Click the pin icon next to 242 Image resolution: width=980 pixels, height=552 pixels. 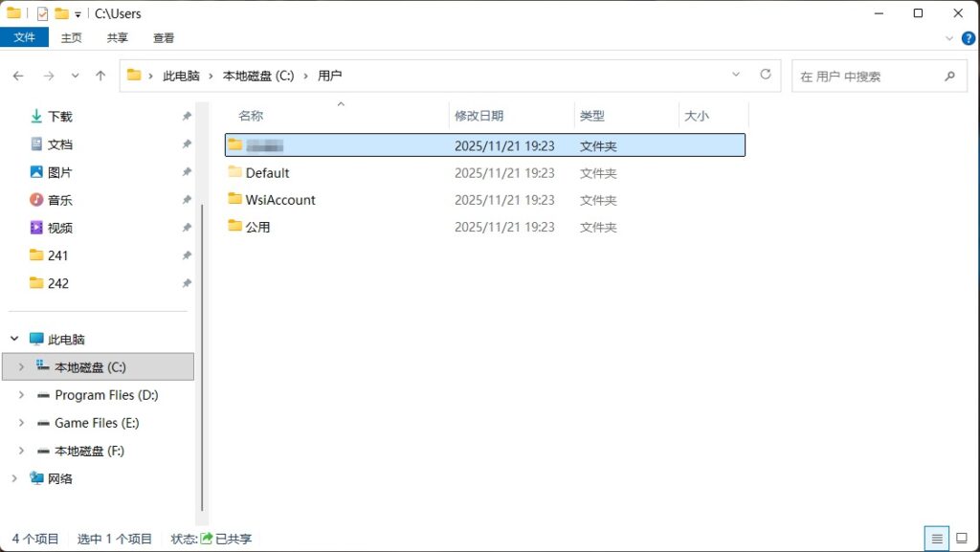(x=187, y=283)
